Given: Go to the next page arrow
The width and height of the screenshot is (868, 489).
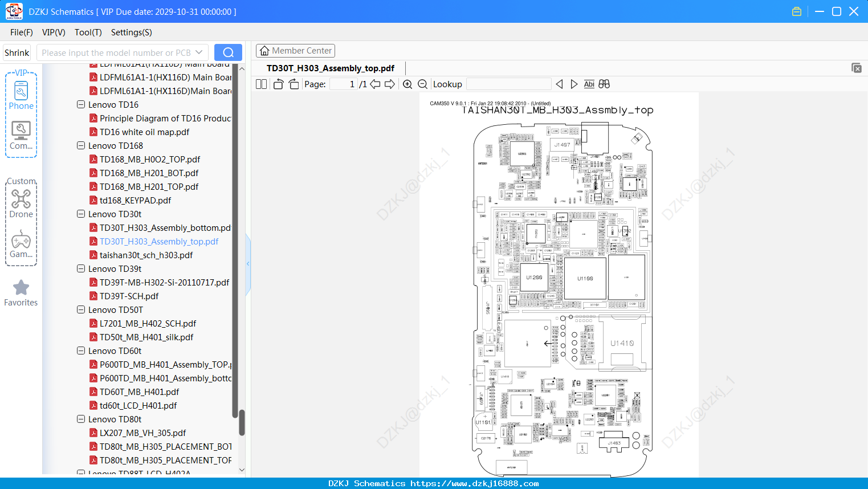Looking at the screenshot, I should (390, 84).
